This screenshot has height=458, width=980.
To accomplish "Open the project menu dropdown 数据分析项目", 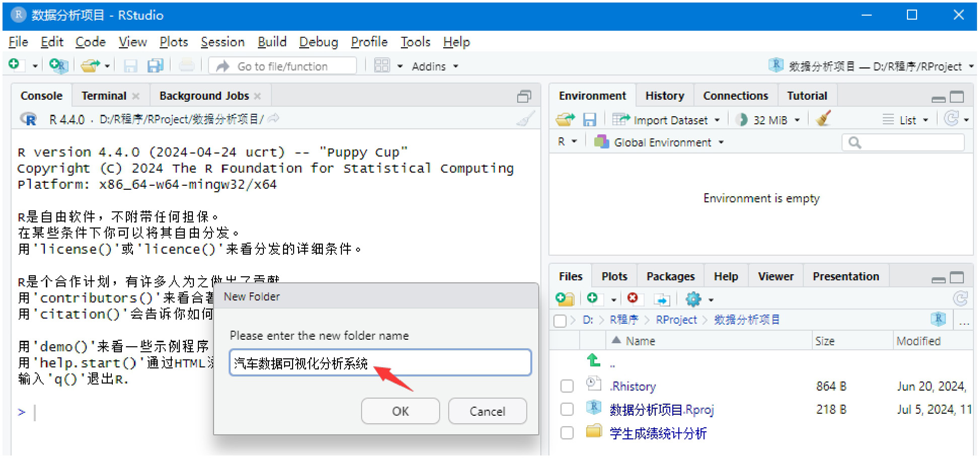I will pyautogui.click(x=871, y=66).
